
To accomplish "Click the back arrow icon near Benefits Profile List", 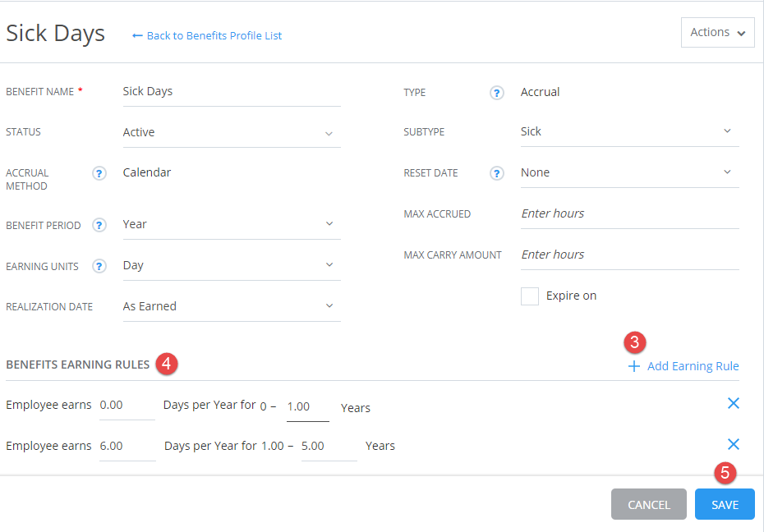I will click(137, 35).
